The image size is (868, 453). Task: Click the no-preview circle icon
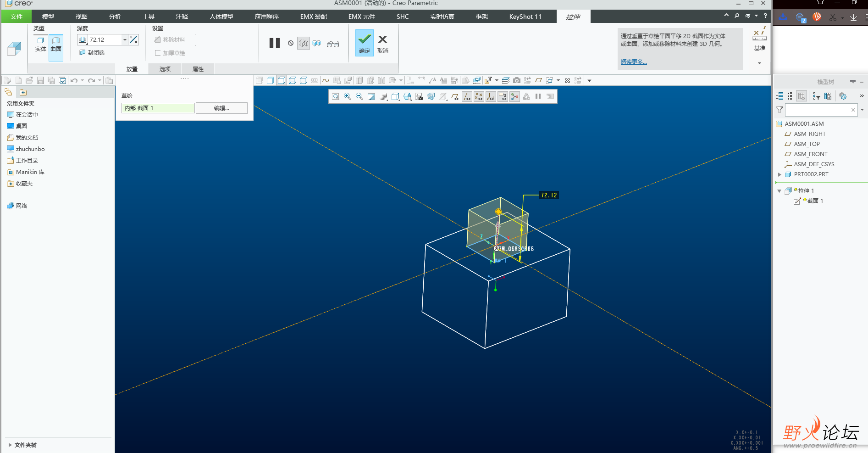point(291,43)
